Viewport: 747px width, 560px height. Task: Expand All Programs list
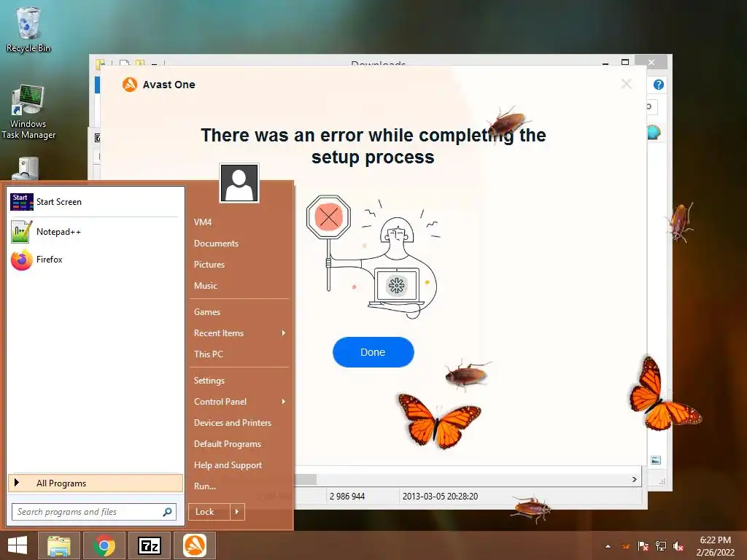tap(96, 483)
